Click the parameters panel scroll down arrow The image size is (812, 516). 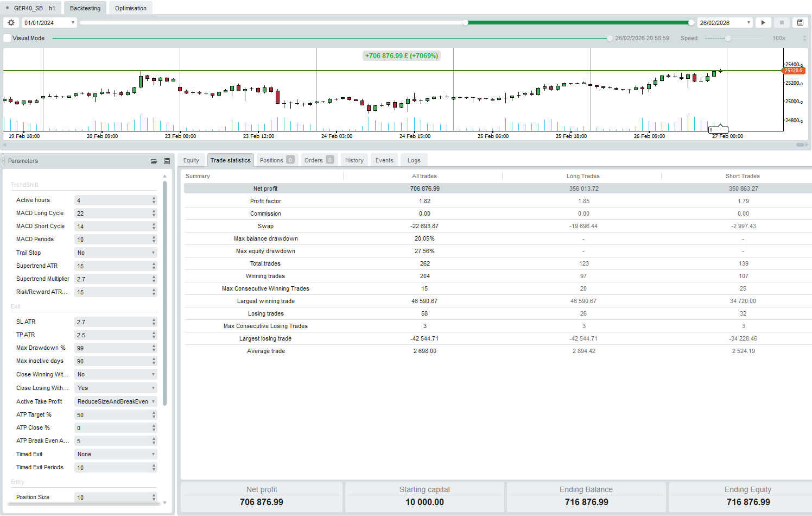click(x=164, y=503)
